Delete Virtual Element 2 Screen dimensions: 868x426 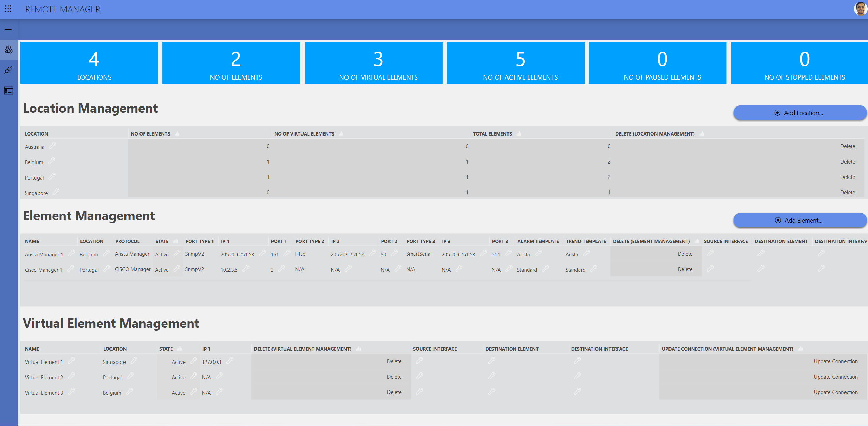click(x=394, y=377)
